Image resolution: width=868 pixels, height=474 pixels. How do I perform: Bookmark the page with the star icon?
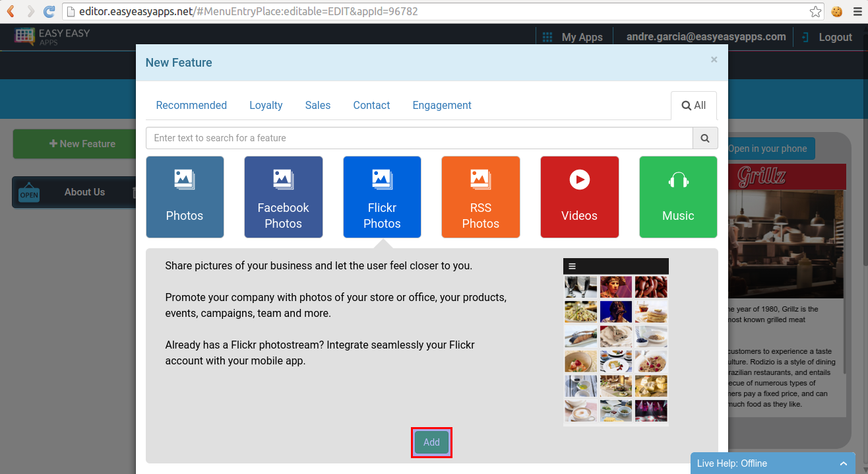click(815, 11)
